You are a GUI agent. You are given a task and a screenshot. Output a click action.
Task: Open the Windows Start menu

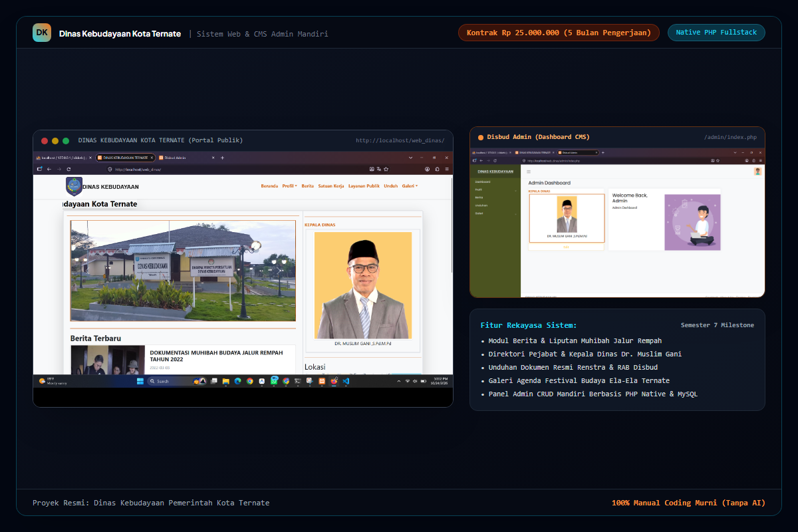coord(140,381)
